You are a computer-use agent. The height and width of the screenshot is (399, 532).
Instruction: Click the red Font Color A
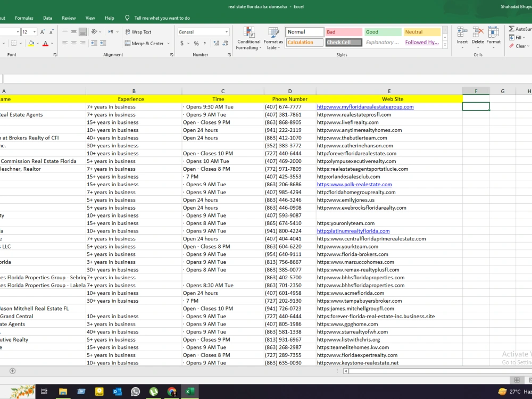pos(45,44)
